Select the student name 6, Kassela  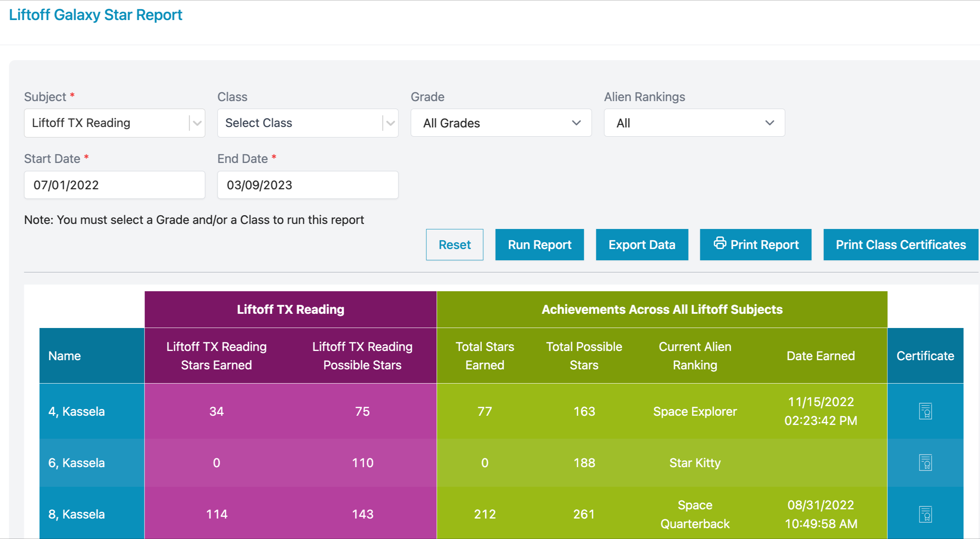76,463
